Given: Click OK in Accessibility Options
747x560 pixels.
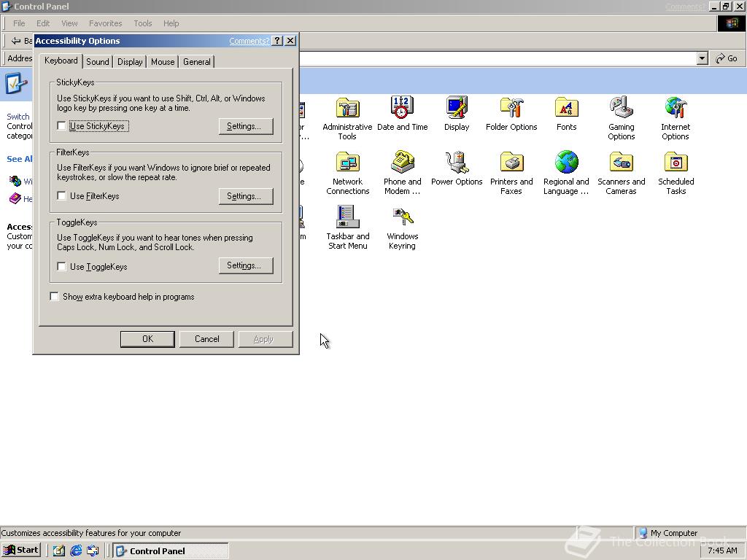Looking at the screenshot, I should pos(147,339).
